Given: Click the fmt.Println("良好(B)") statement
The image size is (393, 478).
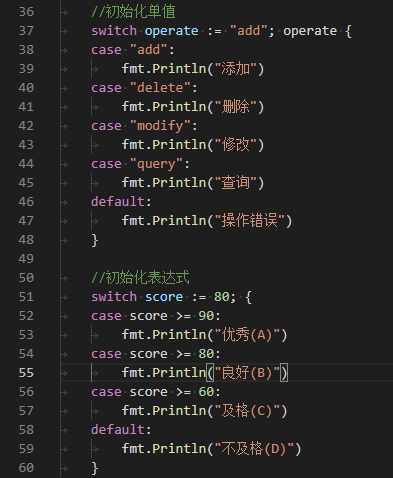Looking at the screenshot, I should click(x=205, y=373).
